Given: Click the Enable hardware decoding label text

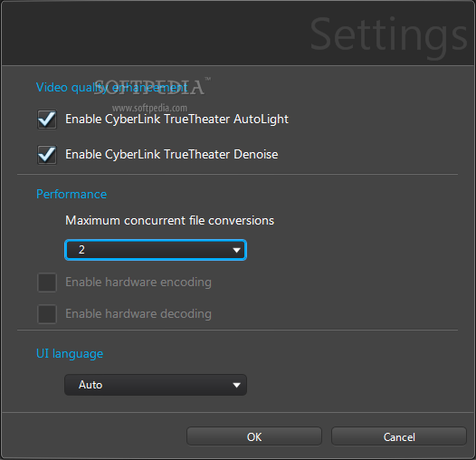Looking at the screenshot, I should click(138, 314).
